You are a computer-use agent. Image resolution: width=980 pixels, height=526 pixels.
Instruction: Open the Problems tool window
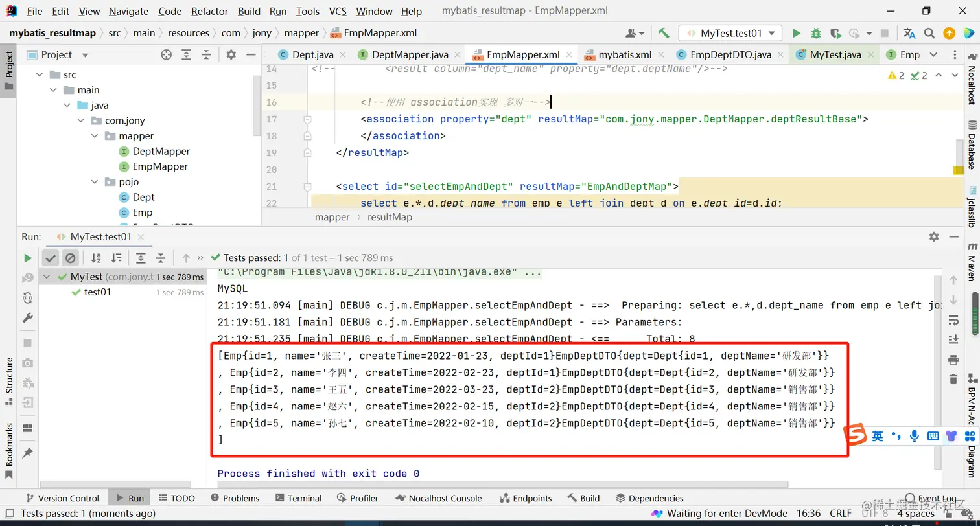[x=234, y=498]
